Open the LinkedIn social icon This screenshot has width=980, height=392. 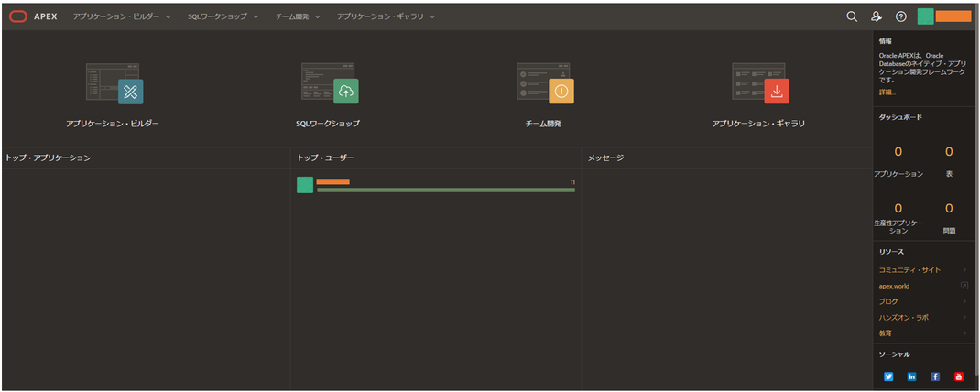coord(912,376)
